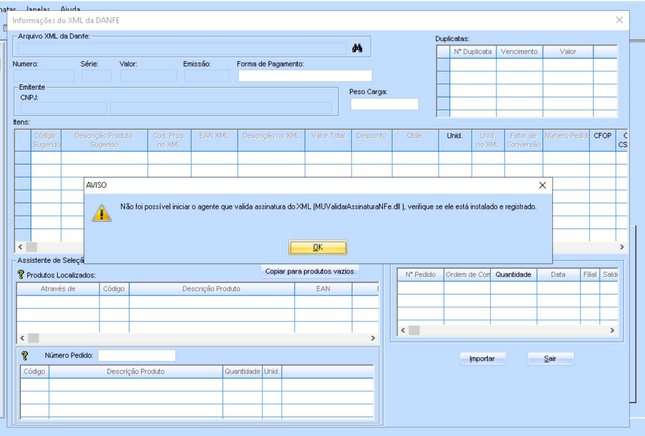Close the Informações do XML da DANFE window
Image resolution: width=645 pixels, height=436 pixels.
pos(619,20)
